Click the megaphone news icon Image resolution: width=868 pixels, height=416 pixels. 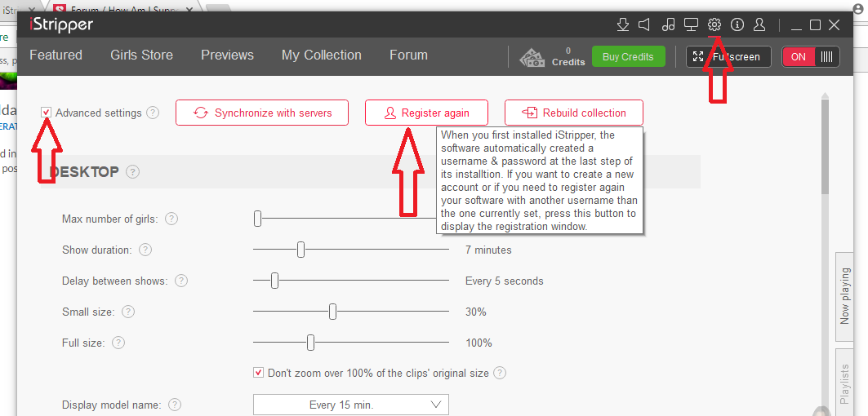pos(643,25)
